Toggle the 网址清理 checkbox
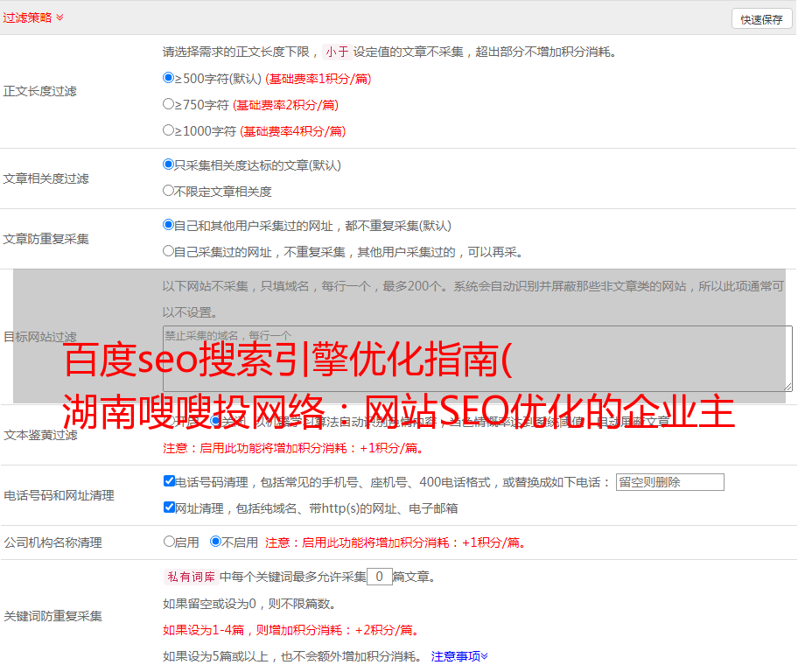The height and width of the screenshot is (672, 798). (x=169, y=507)
